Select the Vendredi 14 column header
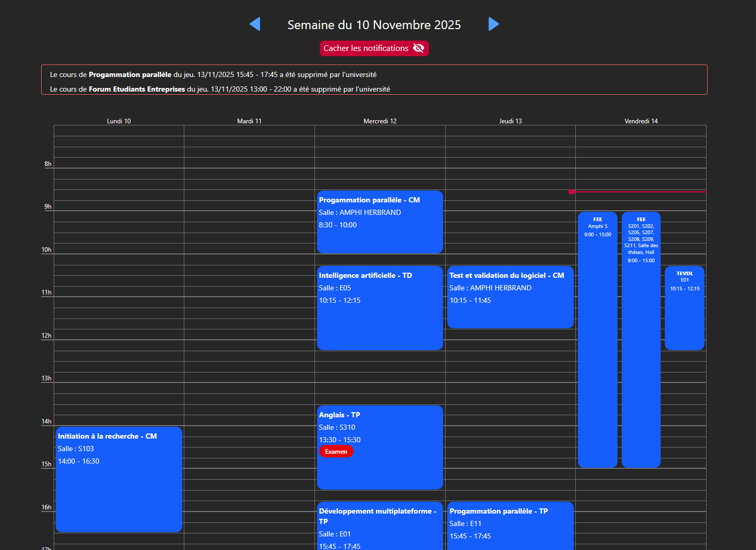 pyautogui.click(x=641, y=121)
